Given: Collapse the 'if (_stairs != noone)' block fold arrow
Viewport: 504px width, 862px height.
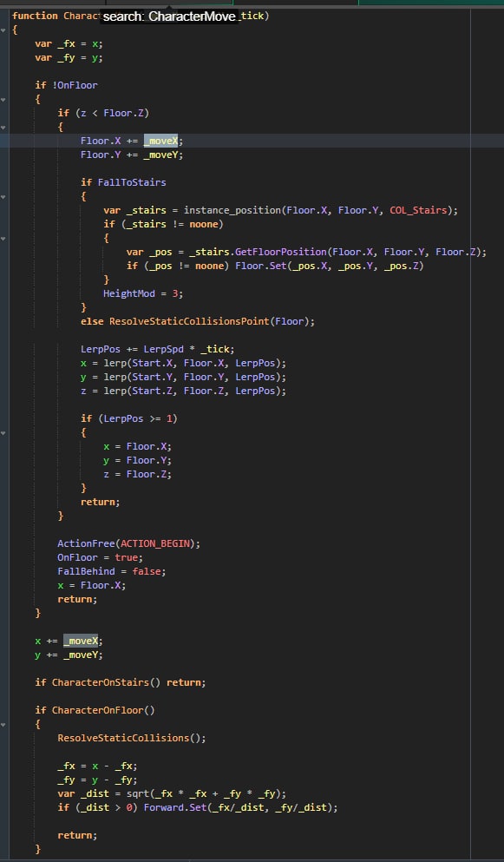Looking at the screenshot, I should (x=3, y=238).
